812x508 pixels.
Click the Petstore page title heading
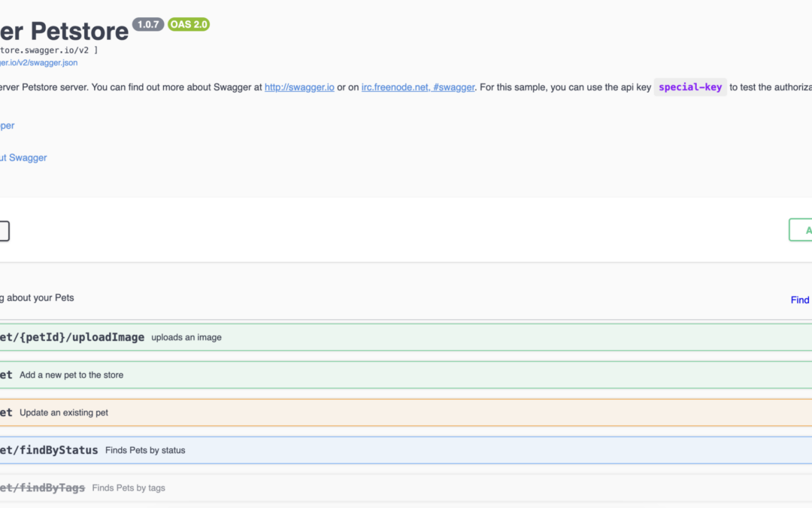point(64,32)
